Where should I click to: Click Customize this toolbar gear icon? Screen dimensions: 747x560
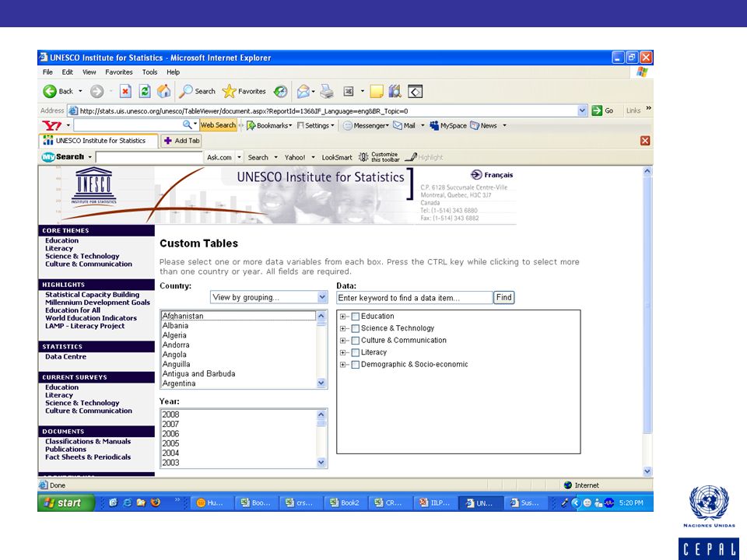(363, 157)
